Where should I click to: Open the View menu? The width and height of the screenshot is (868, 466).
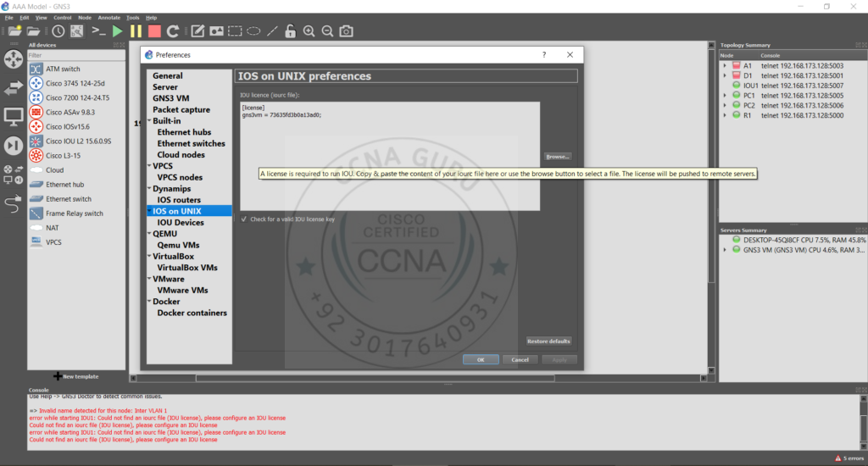point(41,18)
